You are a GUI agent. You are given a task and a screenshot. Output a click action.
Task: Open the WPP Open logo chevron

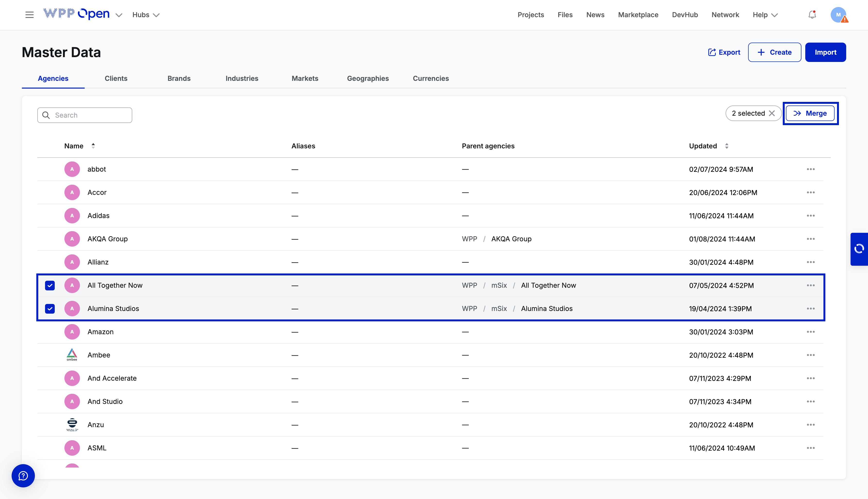point(119,15)
